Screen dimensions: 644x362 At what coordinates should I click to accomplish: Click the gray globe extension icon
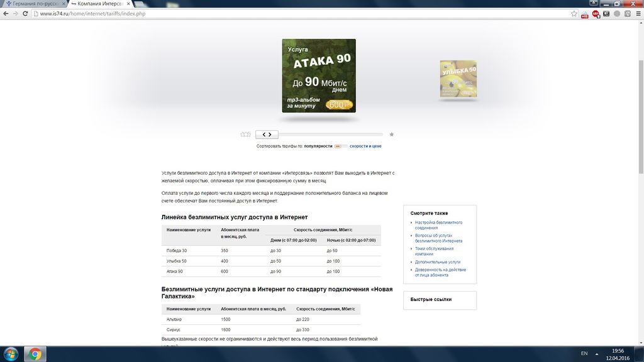pos(617,14)
